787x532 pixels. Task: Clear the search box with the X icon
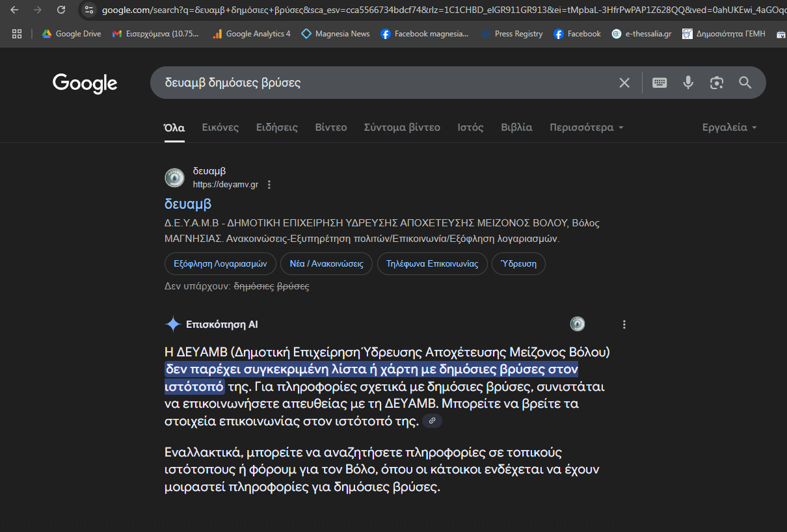pyautogui.click(x=624, y=83)
